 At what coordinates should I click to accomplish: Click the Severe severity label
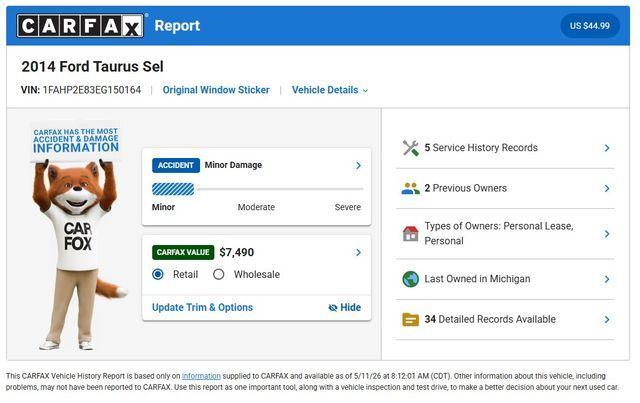pyautogui.click(x=348, y=207)
